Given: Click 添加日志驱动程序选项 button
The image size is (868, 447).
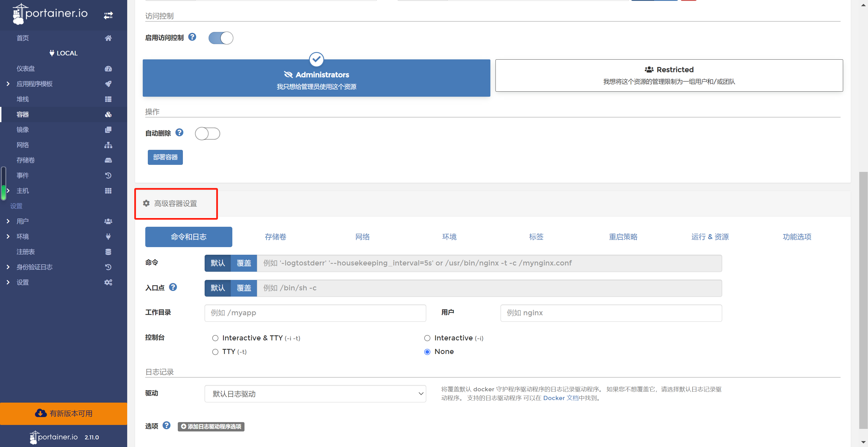Looking at the screenshot, I should point(211,427).
